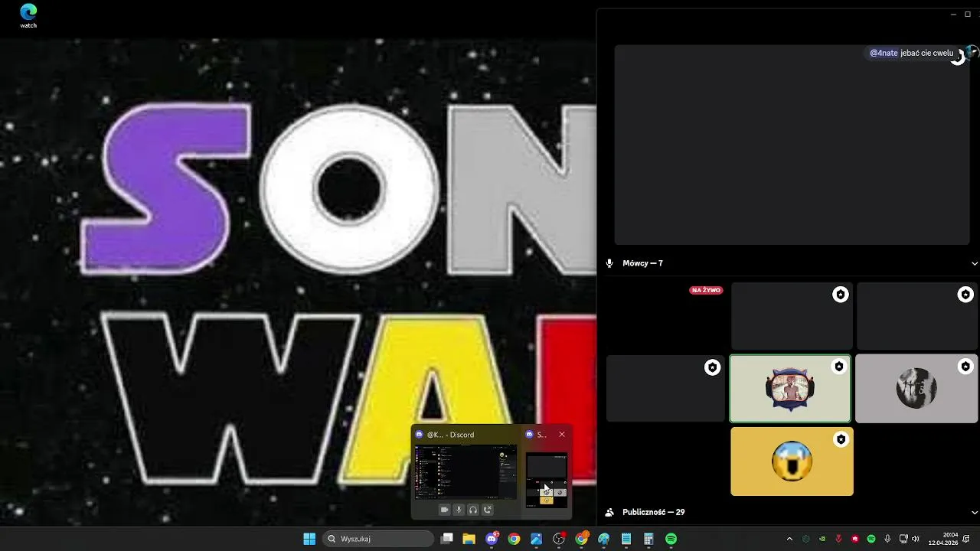Screen dimensions: 980x551
Task: Click moderator badge on scream emoji tile
Action: pos(841,439)
